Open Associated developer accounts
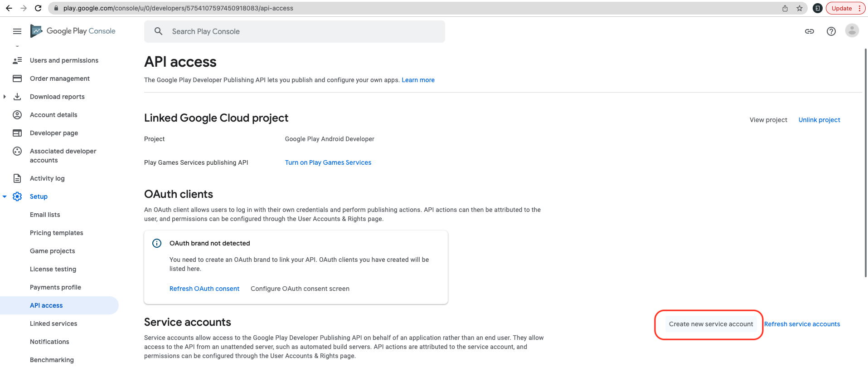 [x=63, y=156]
